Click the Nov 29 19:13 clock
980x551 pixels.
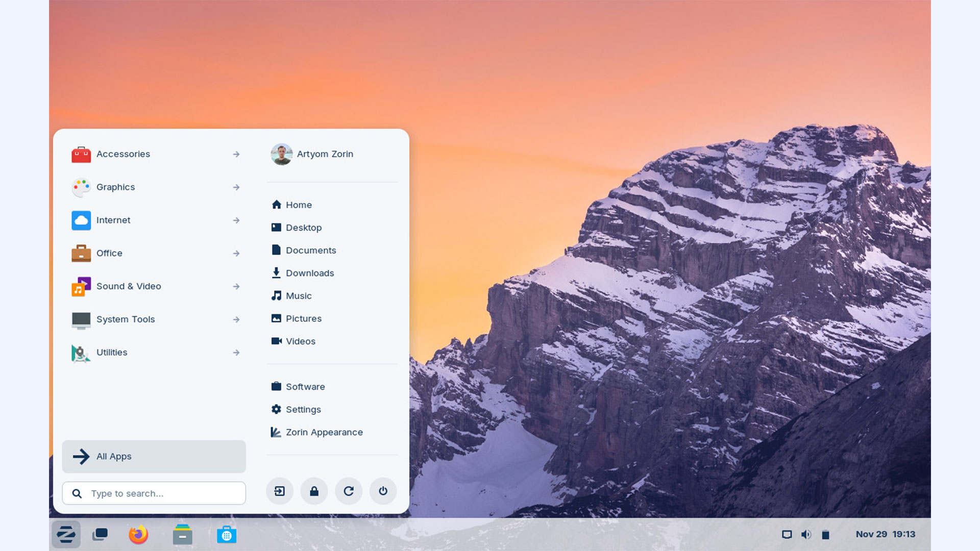[886, 534]
